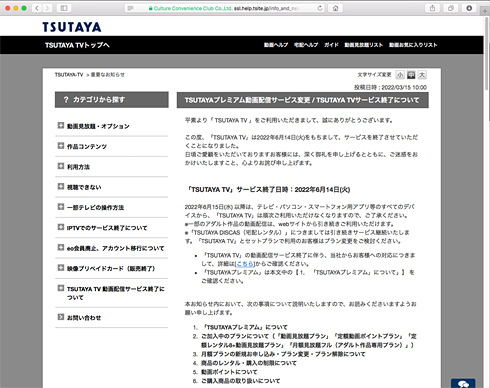Open the home page icon
Screen dimensions: 490x388
(335, 8)
